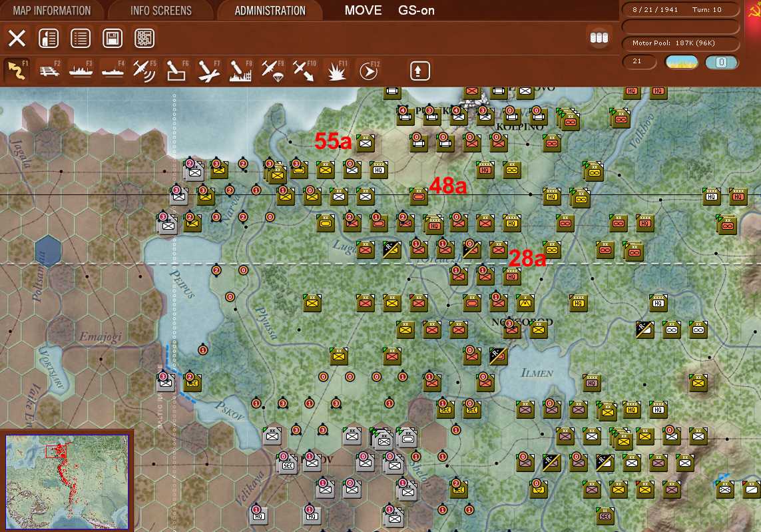The image size is (761, 532).
Task: Click the GS-on status label
Action: pos(416,10)
